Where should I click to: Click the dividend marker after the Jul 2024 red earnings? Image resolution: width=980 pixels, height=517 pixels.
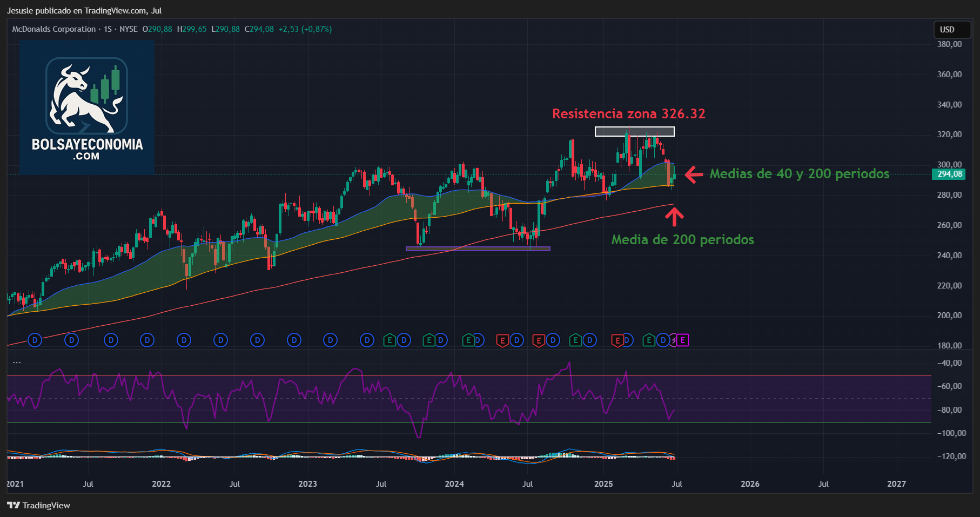[x=553, y=340]
